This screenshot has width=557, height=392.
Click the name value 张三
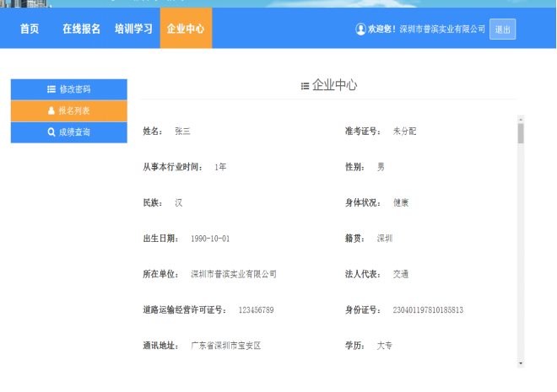(182, 132)
